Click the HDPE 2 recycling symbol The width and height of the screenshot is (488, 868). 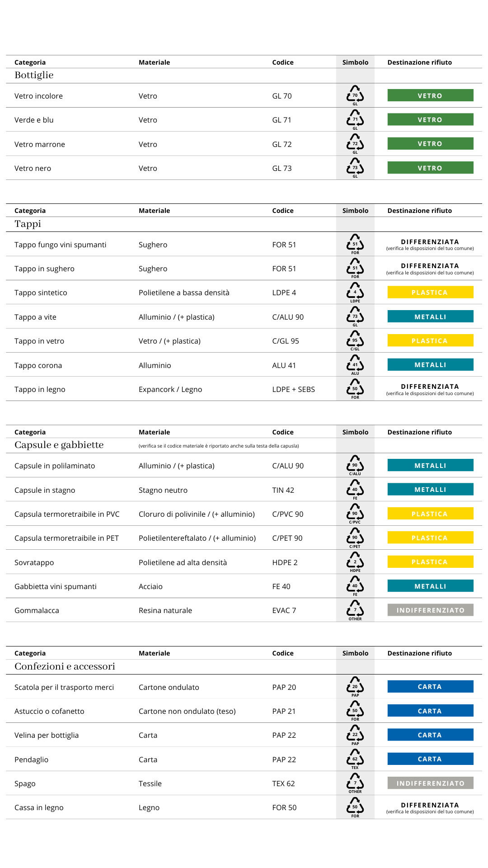point(355,561)
